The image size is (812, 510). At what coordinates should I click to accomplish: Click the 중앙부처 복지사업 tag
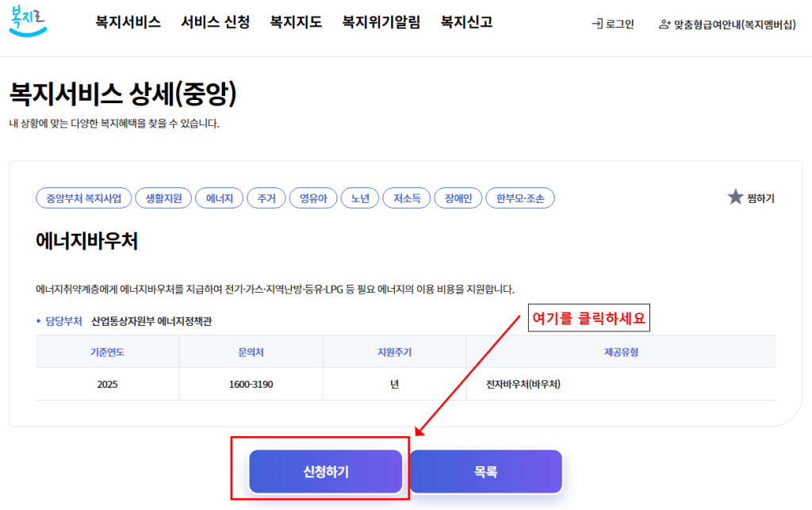(83, 198)
